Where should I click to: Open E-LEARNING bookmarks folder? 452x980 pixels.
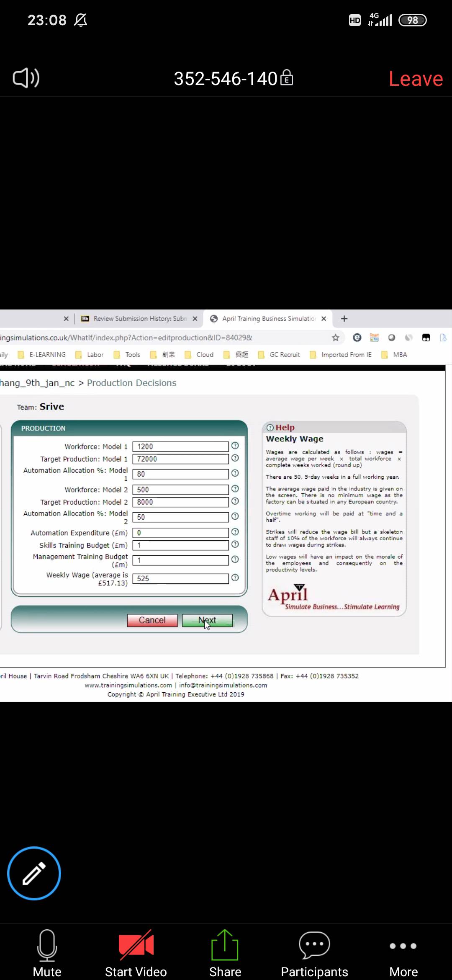coord(41,355)
